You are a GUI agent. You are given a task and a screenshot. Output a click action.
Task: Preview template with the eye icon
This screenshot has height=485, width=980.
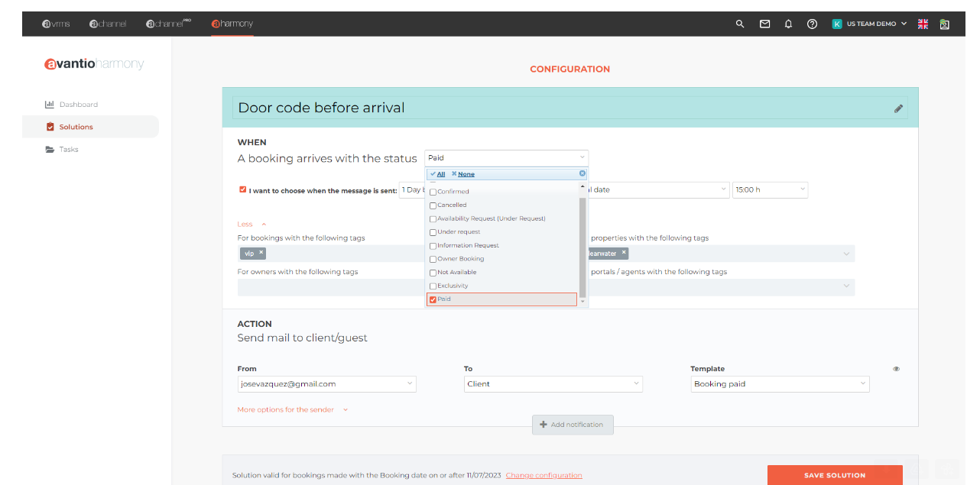point(896,369)
